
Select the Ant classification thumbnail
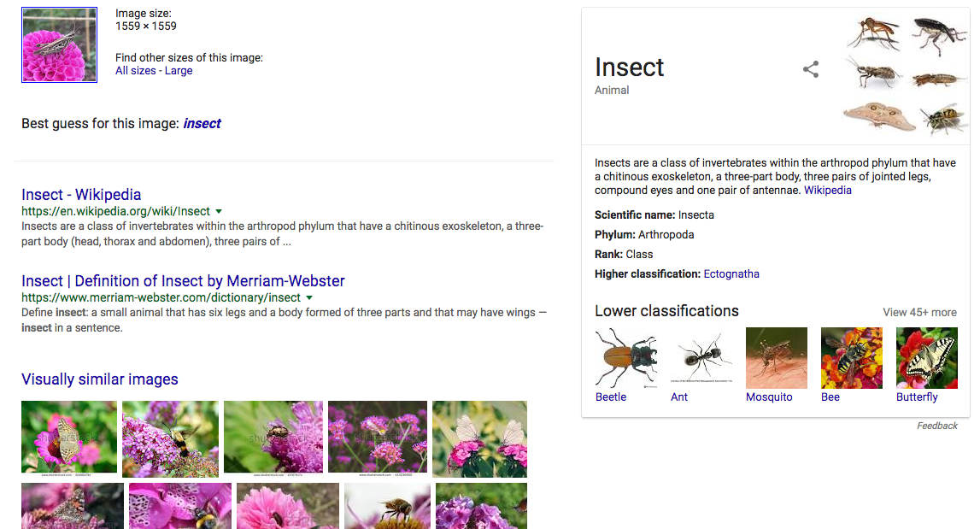(x=701, y=358)
